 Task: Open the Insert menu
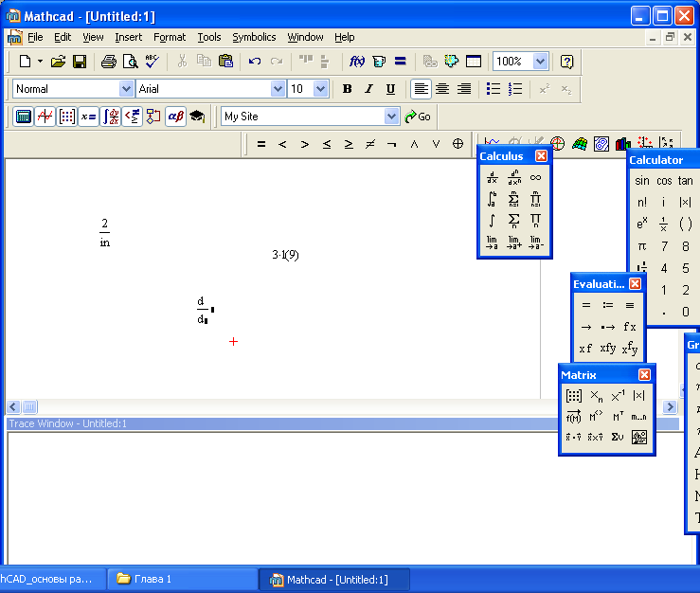(128, 37)
